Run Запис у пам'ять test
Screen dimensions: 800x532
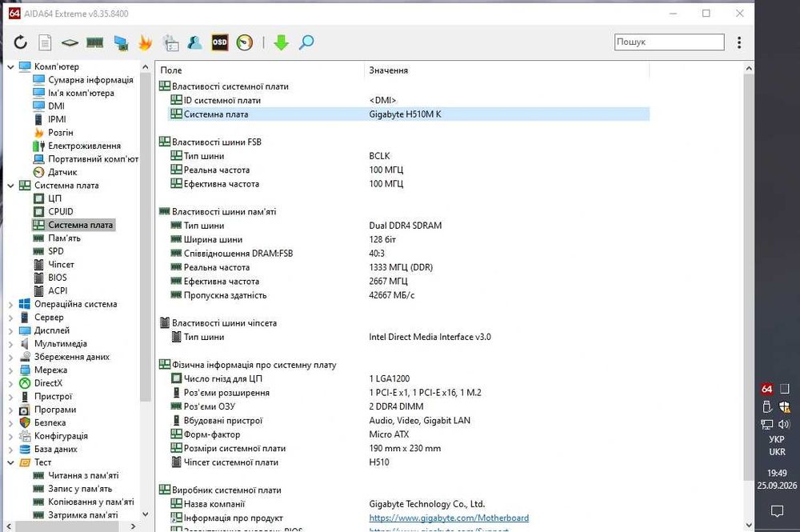(79, 489)
